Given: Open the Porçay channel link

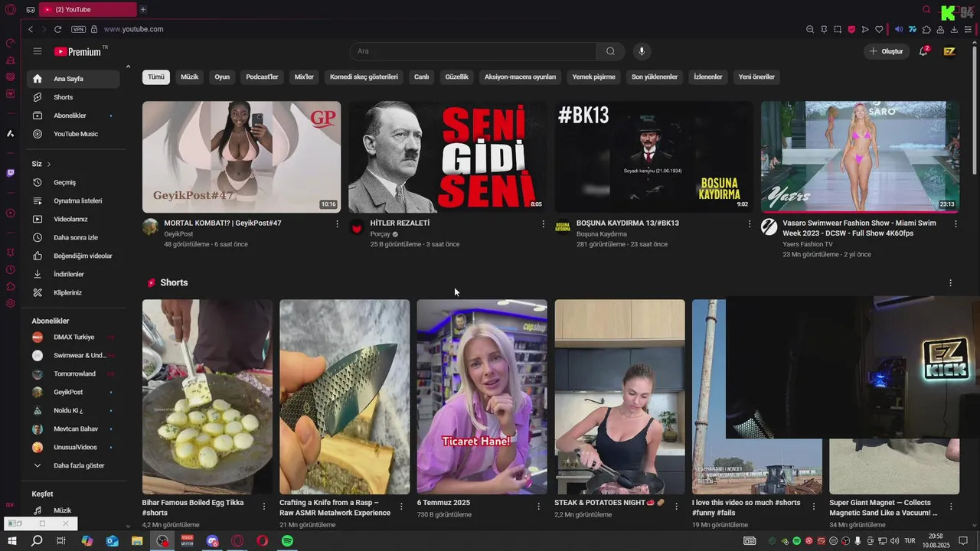Looking at the screenshot, I should (x=380, y=234).
